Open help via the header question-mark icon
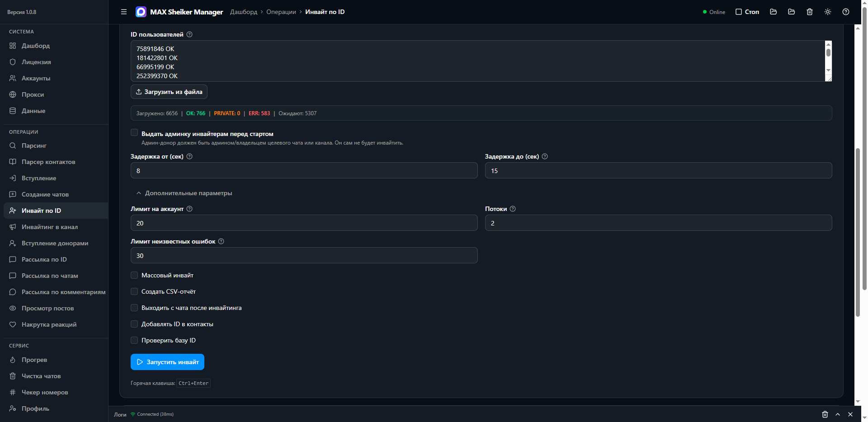The height and width of the screenshot is (422, 868). pos(846,12)
